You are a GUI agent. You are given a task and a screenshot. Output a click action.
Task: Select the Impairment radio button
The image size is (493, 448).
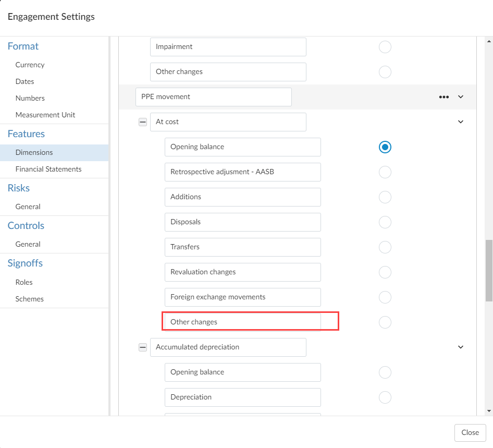[385, 47]
